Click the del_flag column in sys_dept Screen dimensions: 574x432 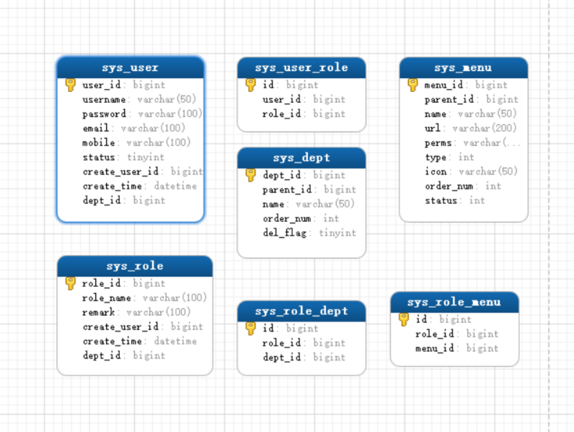click(309, 233)
